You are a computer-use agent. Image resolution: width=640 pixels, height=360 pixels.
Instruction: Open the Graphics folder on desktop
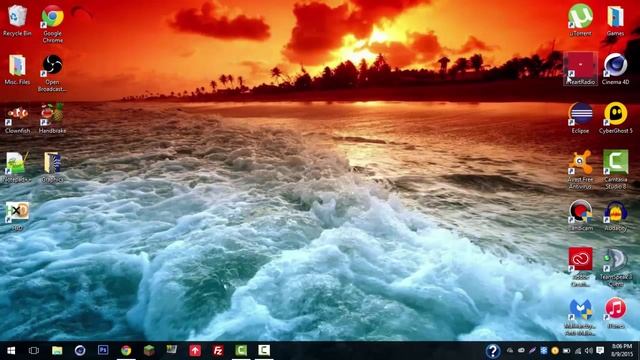point(52,167)
